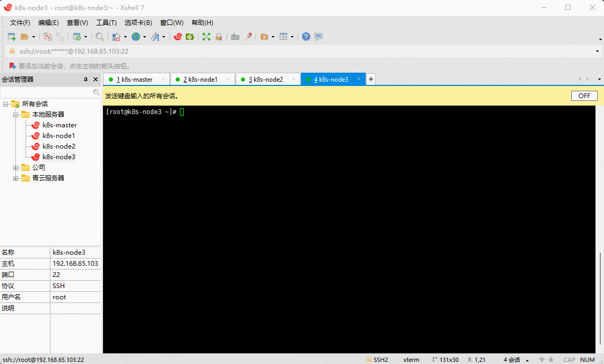
Task: Launch Xftp with red swirl icon
Action: tap(178, 37)
